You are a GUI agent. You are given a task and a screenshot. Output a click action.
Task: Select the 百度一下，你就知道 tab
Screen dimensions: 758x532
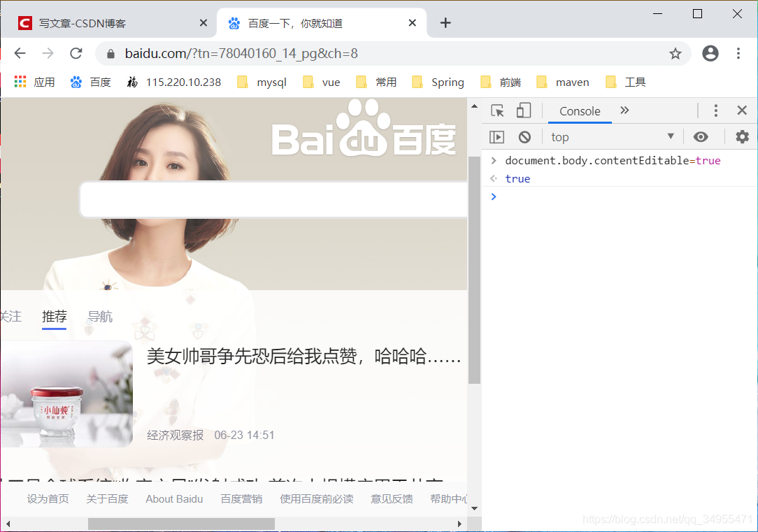[x=322, y=22]
